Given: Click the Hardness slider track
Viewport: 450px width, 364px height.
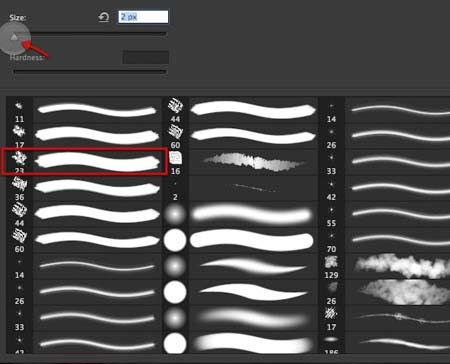Looking at the screenshot, I should [89, 72].
